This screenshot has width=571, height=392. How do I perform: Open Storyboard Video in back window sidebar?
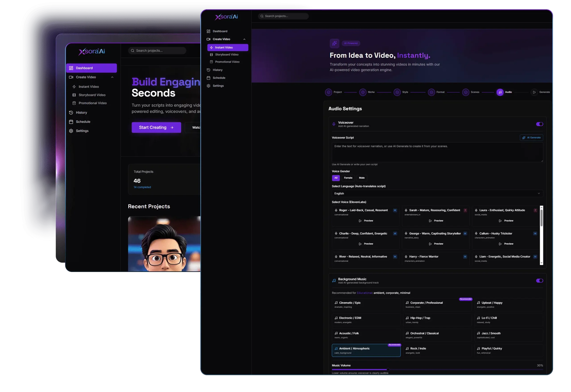92,95
